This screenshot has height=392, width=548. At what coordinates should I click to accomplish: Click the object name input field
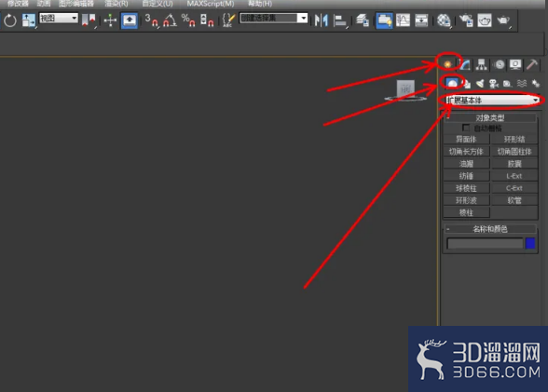pos(485,243)
